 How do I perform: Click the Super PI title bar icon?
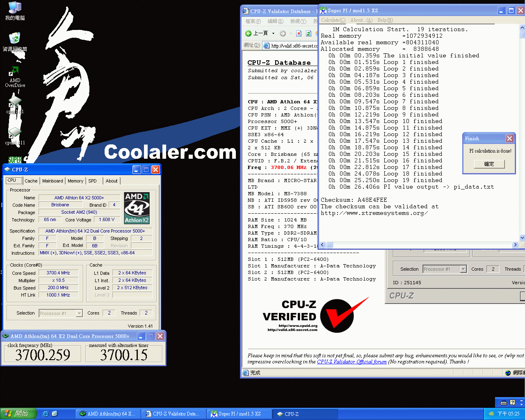[x=323, y=11]
